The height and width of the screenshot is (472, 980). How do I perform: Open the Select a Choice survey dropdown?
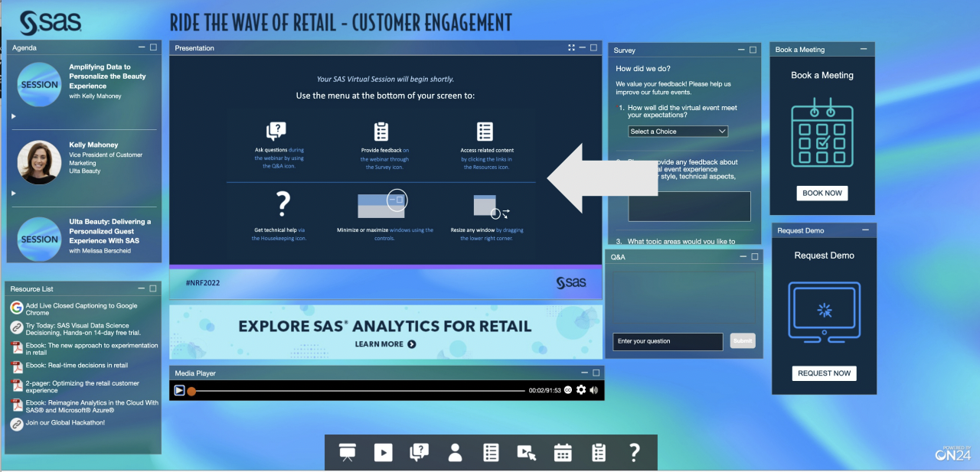(x=678, y=132)
